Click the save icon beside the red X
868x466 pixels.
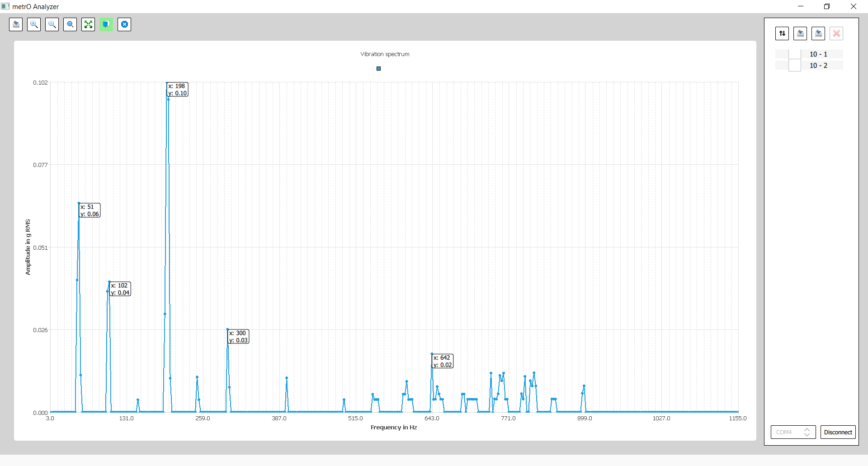[818, 33]
